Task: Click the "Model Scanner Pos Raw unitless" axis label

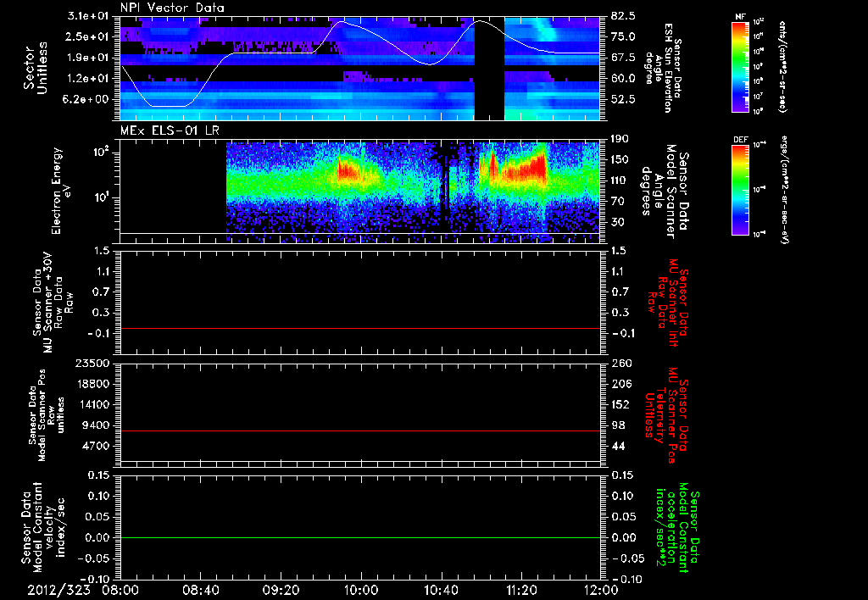Action: (x=47, y=415)
